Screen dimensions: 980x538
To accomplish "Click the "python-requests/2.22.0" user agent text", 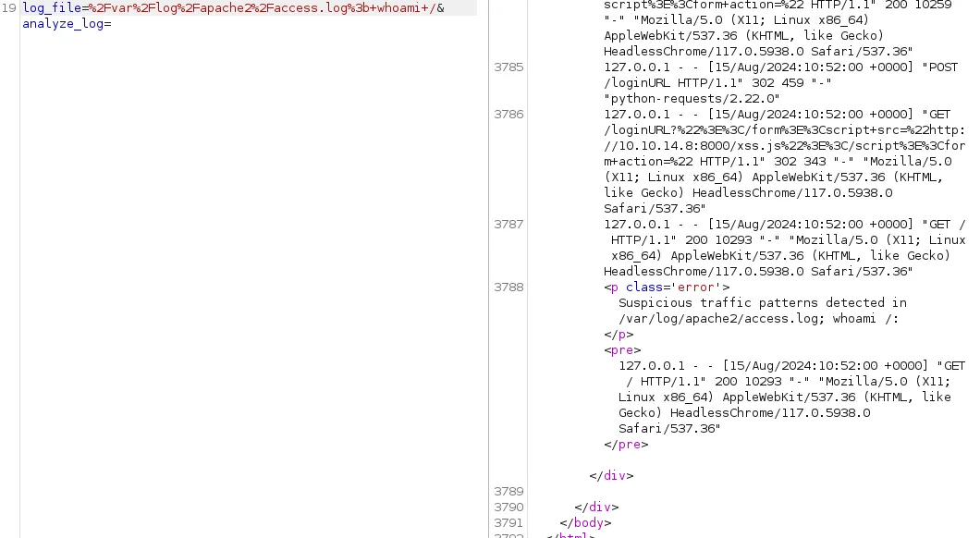I will click(692, 99).
